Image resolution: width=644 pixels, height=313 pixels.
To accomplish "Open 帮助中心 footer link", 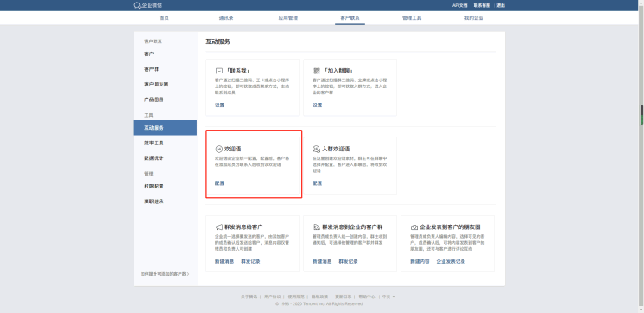I will (367, 297).
